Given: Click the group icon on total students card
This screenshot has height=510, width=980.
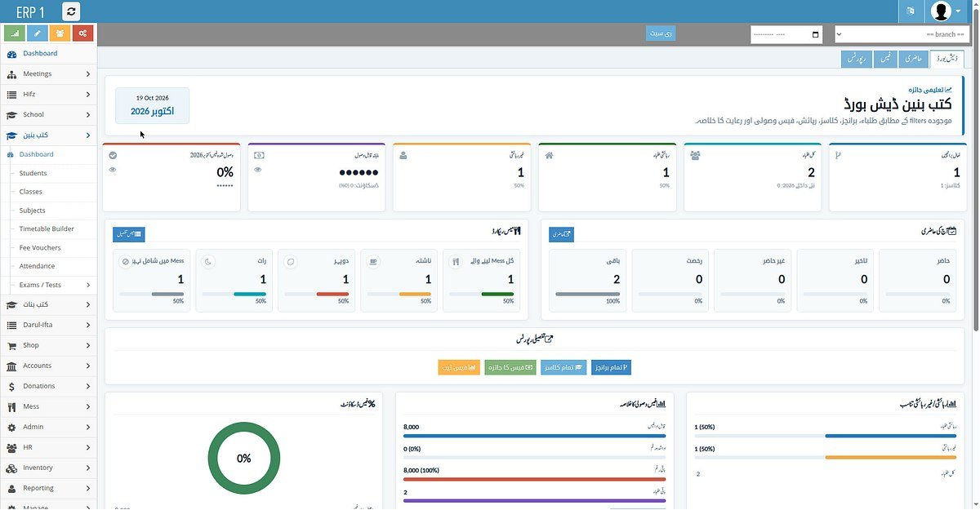Looking at the screenshot, I should click(695, 155).
